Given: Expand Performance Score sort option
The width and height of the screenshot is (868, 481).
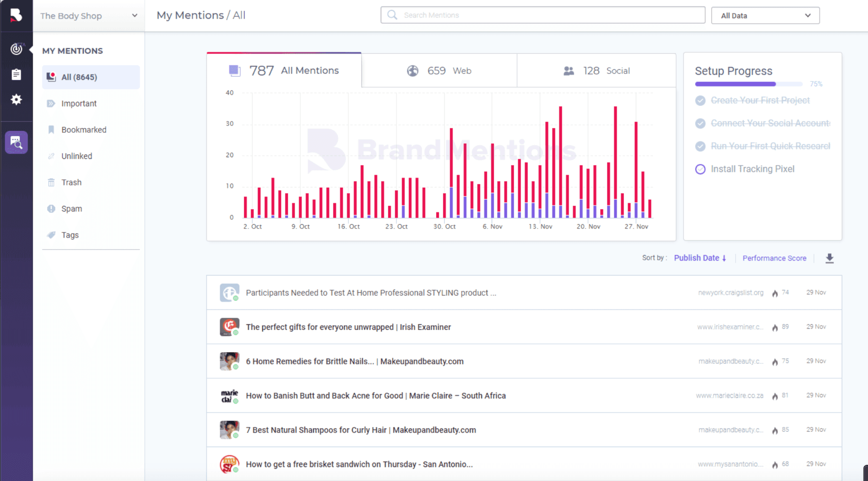Looking at the screenshot, I should 776,258.
